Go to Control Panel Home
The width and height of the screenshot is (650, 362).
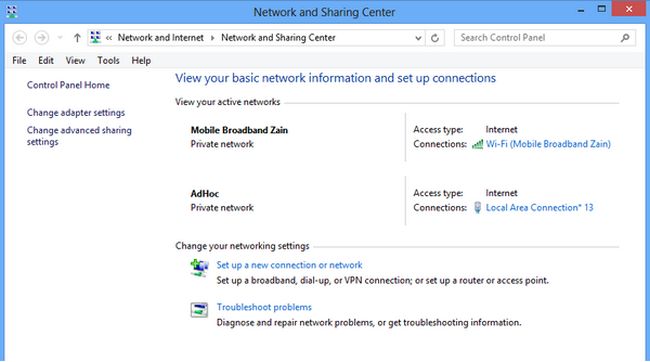[x=68, y=85]
